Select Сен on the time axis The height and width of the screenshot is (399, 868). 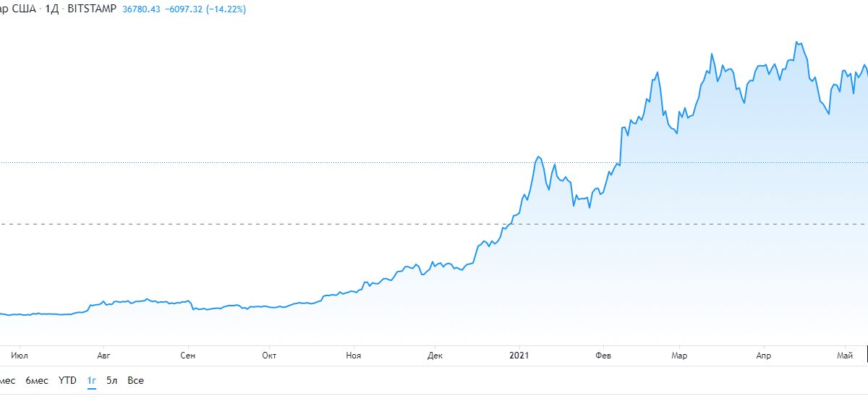click(x=187, y=356)
